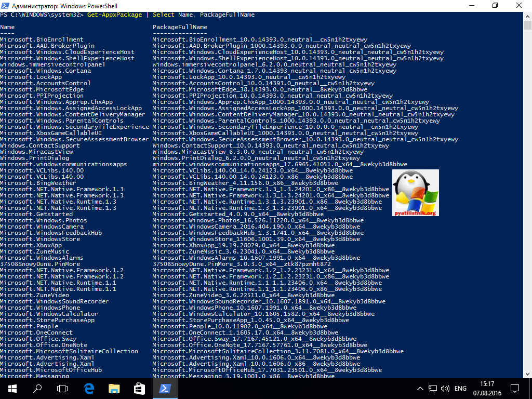Show hidden tray icons chevron
532x399 pixels.
coord(420,389)
